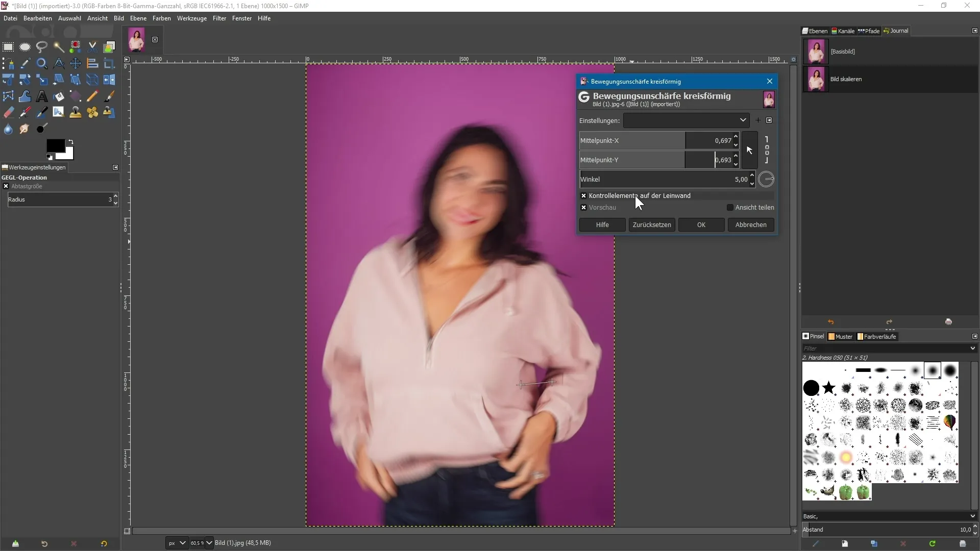Open the Einstellungen presets dropdown

click(x=686, y=120)
